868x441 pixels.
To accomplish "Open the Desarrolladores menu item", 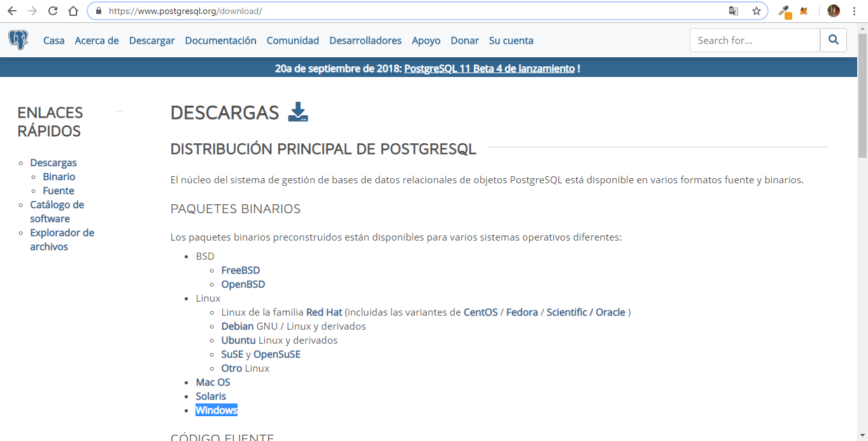I will [x=366, y=40].
